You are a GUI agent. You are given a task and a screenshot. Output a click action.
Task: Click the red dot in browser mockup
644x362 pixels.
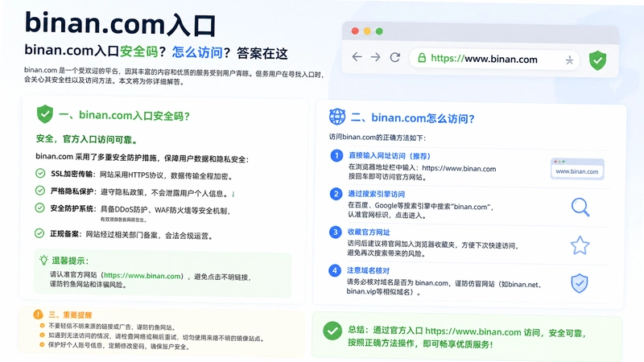[x=355, y=31]
